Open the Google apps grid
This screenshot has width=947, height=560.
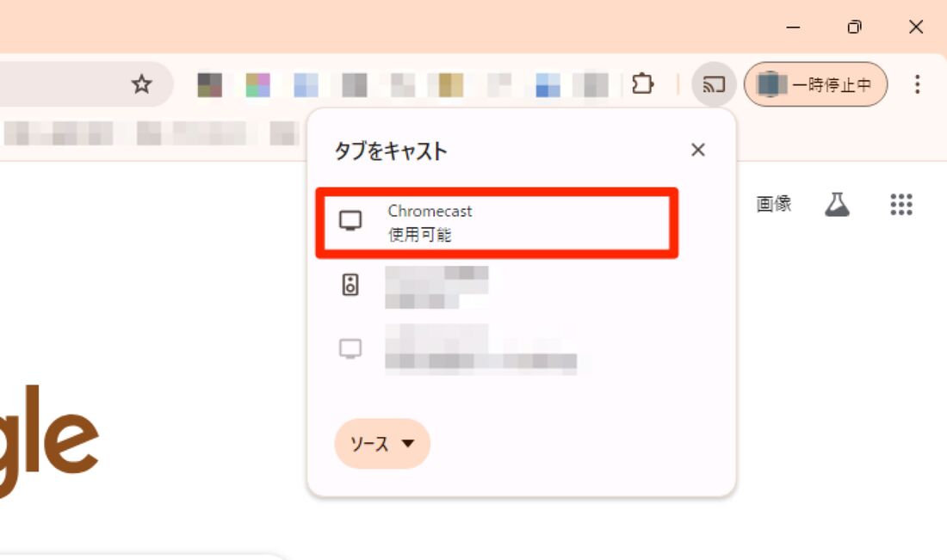tap(901, 205)
